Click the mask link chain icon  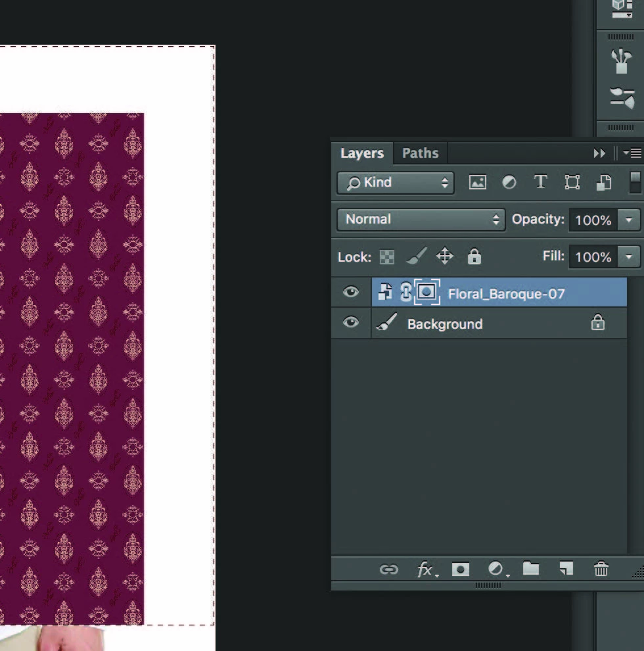406,291
